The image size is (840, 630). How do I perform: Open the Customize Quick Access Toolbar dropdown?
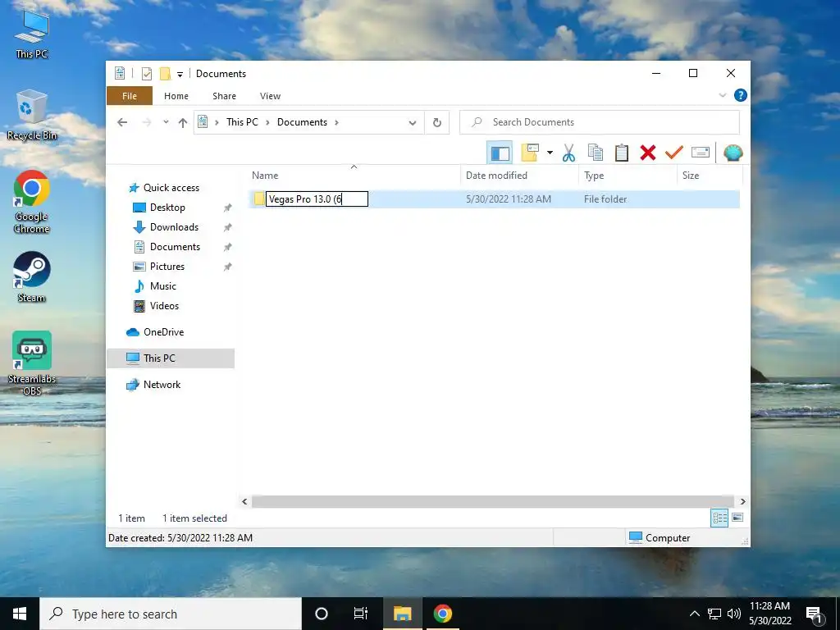(x=180, y=75)
